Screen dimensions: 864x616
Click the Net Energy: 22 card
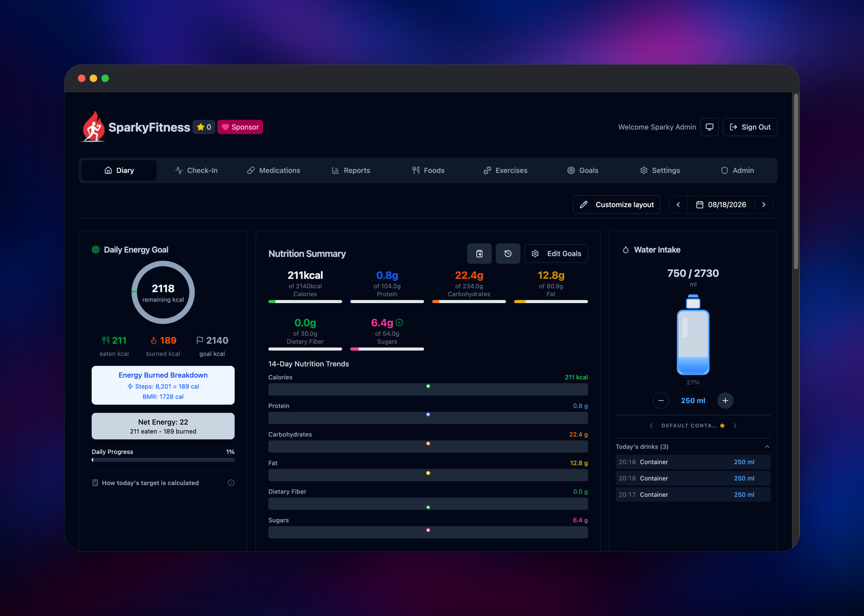tap(163, 426)
